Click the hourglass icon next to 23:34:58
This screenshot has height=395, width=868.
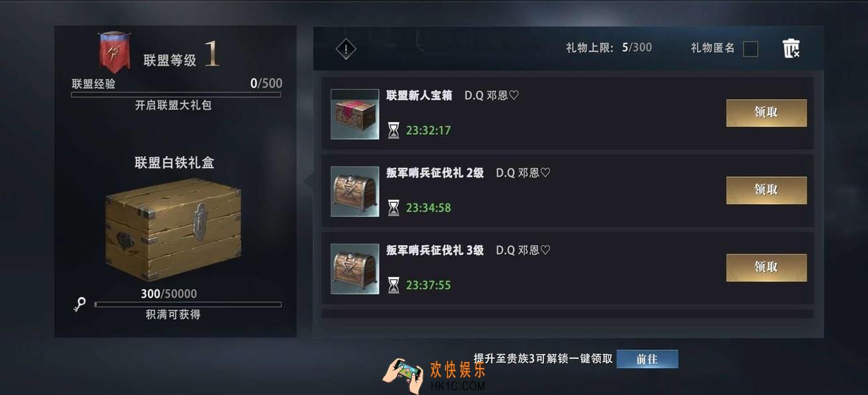[x=393, y=207]
